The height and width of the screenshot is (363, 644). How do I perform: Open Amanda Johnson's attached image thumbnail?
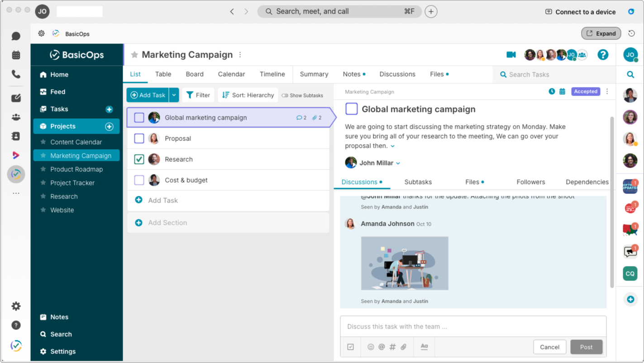click(405, 263)
